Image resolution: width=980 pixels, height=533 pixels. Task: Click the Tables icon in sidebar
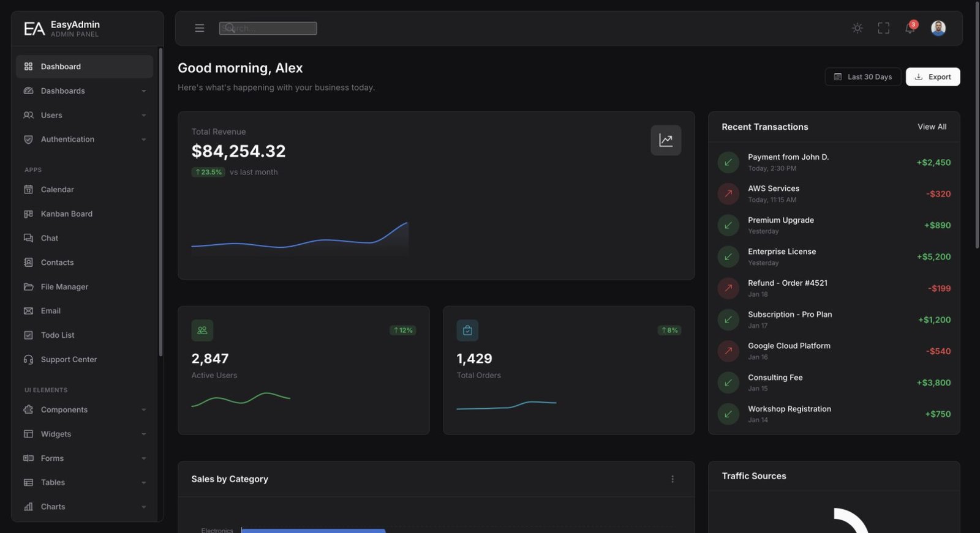tap(28, 483)
